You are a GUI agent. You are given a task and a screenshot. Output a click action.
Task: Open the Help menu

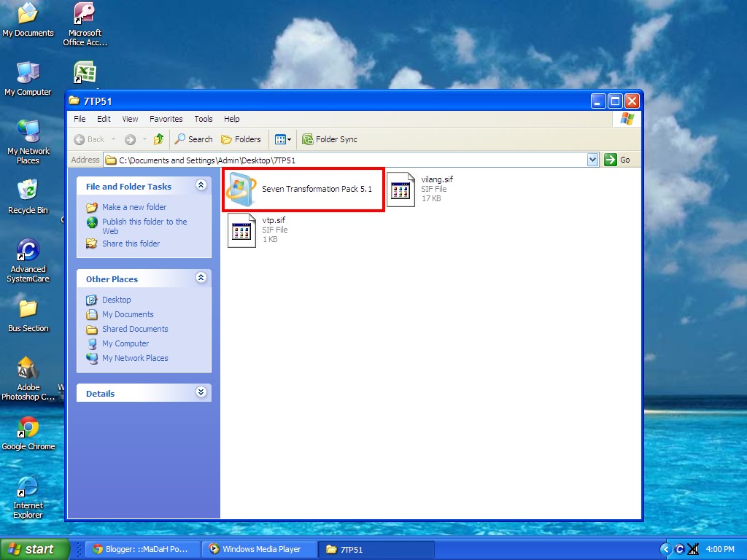tap(231, 119)
